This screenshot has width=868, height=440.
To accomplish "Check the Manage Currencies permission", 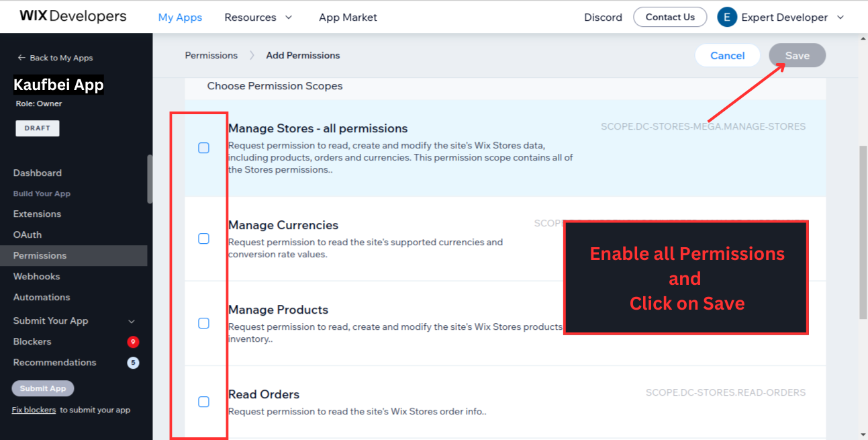I will pos(204,238).
